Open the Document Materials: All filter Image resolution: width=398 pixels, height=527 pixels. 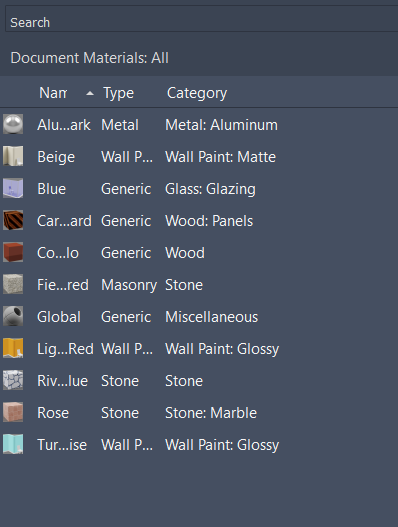[x=89, y=58]
